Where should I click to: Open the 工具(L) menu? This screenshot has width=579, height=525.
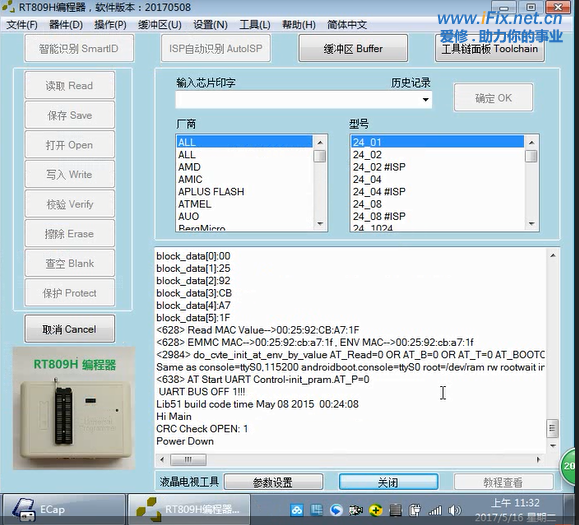tap(255, 25)
